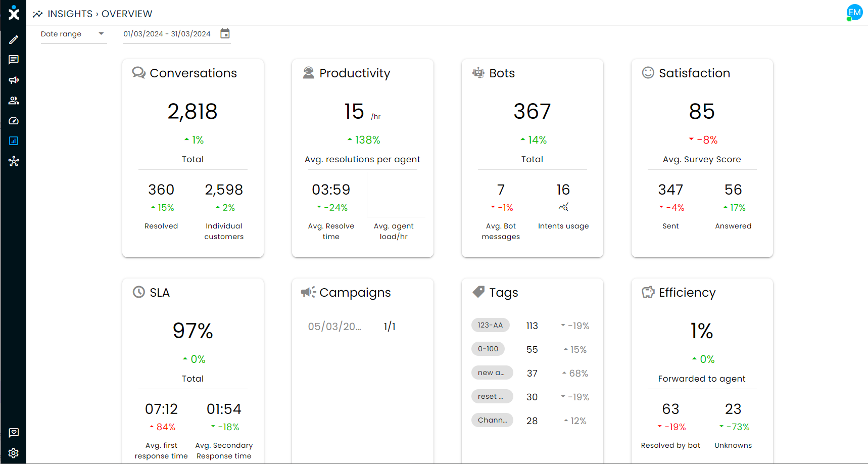Screen dimensions: 868x464
Task: Click the 347 Sent surveys value
Action: [x=670, y=190]
